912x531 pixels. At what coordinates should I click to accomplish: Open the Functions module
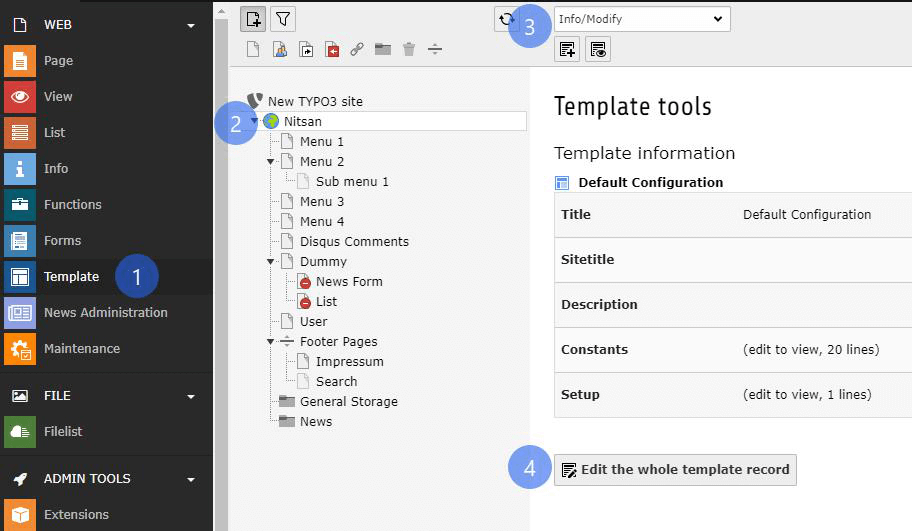tap(73, 205)
